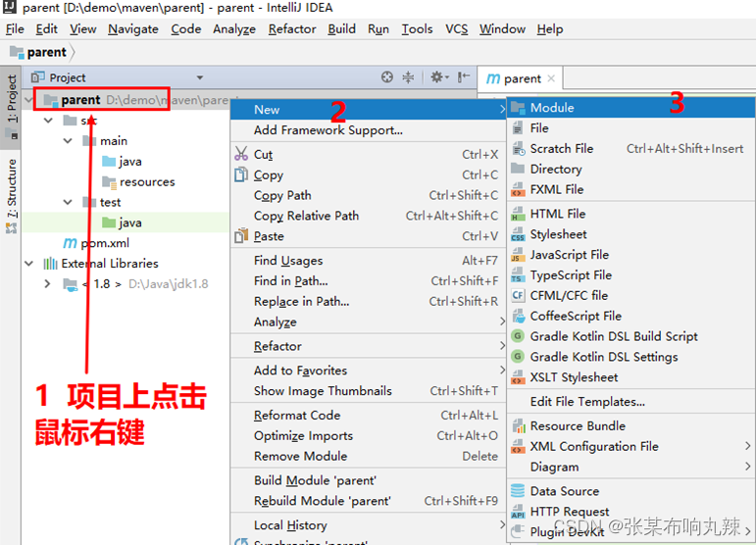Choose Rebuild Module 'parent'

[369, 501]
